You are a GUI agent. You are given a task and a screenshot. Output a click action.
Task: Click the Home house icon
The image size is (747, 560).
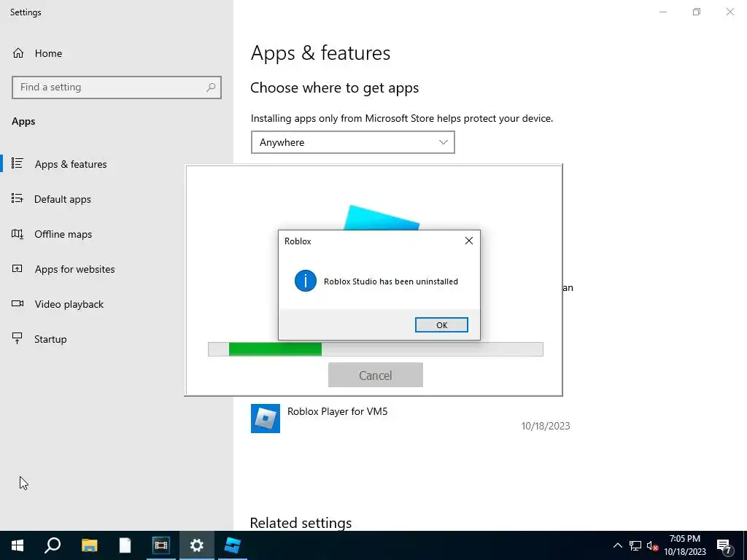tap(18, 53)
